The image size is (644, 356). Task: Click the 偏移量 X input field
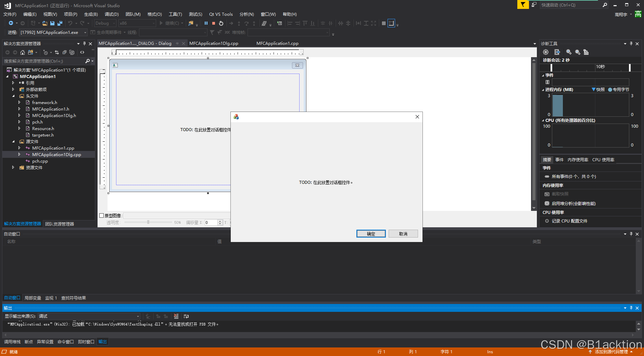(x=211, y=222)
